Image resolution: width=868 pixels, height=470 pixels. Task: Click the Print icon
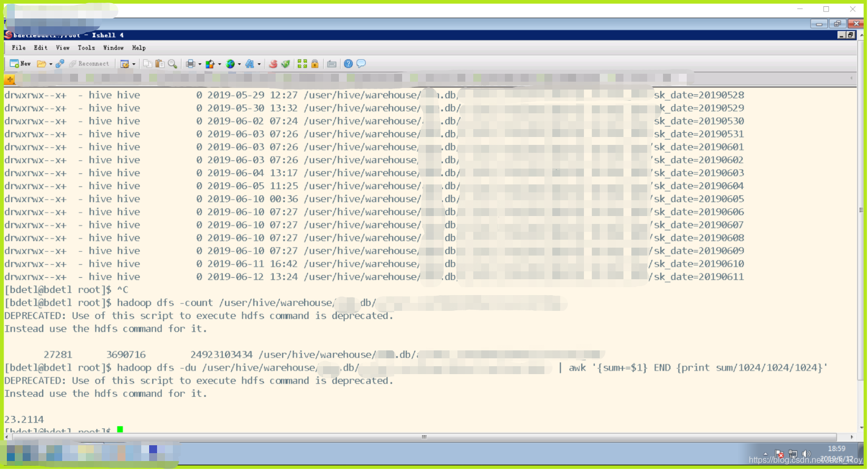pos(191,64)
